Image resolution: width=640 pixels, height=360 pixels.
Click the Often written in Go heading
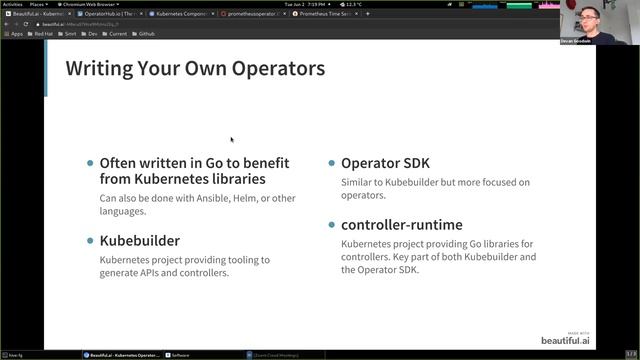click(194, 171)
